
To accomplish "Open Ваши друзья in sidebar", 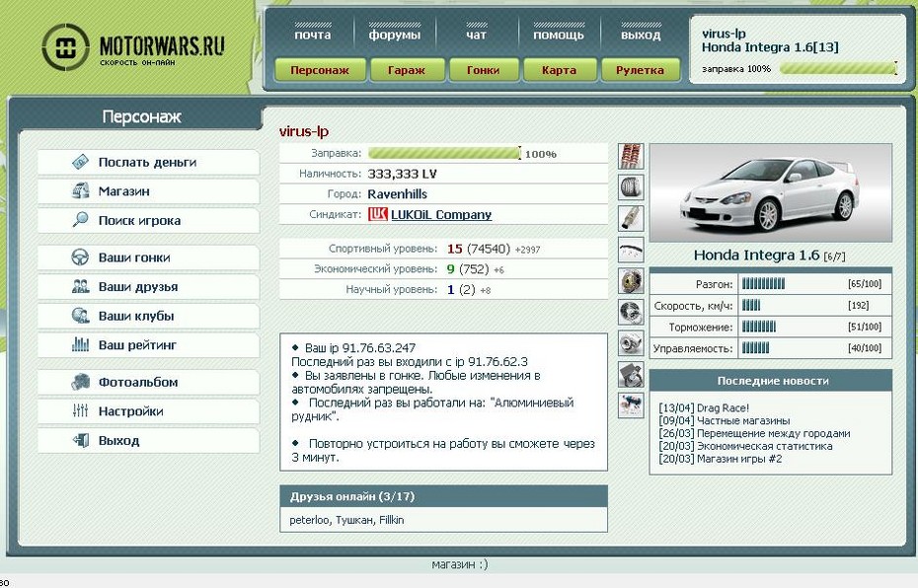I will [149, 287].
